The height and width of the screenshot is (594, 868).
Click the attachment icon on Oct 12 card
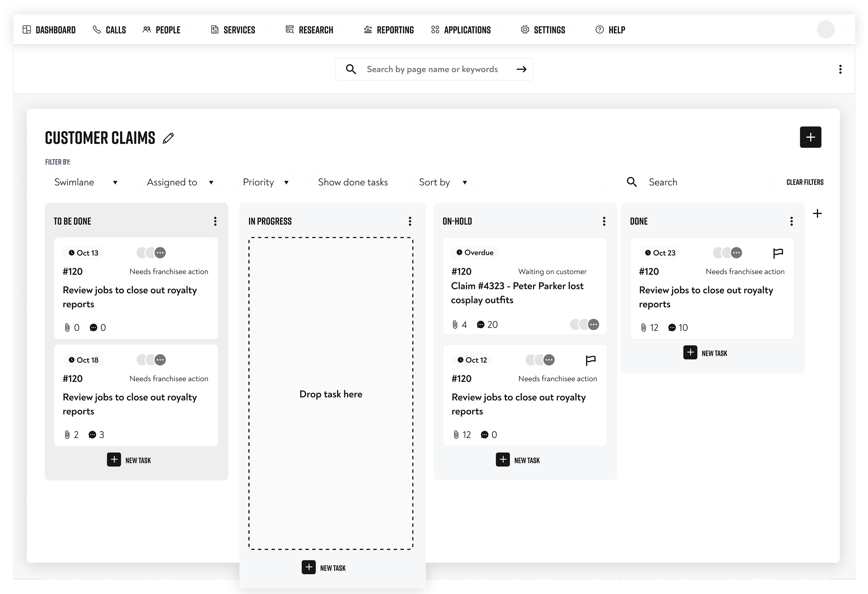[x=456, y=435]
